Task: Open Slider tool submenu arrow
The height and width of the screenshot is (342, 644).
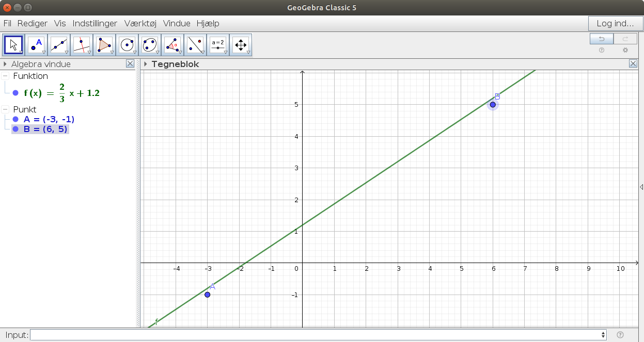Action: pyautogui.click(x=225, y=53)
